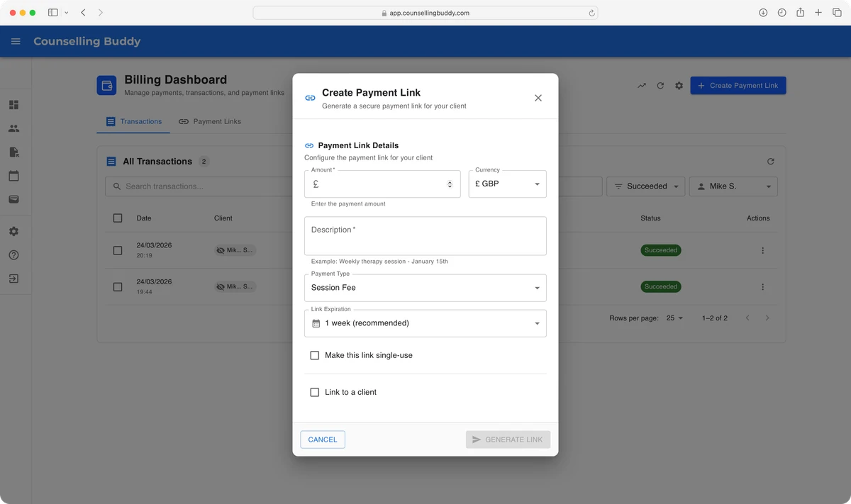Click the analytics trend icon
851x504 pixels.
click(642, 86)
